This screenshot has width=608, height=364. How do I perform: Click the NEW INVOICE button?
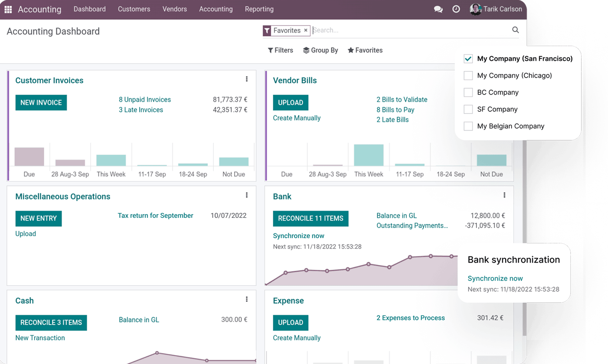[x=41, y=103]
